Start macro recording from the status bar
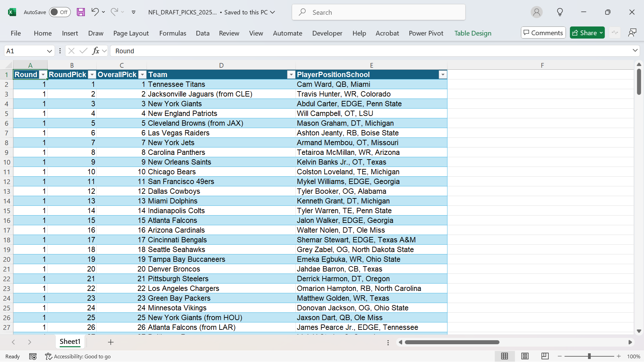 pyautogui.click(x=33, y=356)
